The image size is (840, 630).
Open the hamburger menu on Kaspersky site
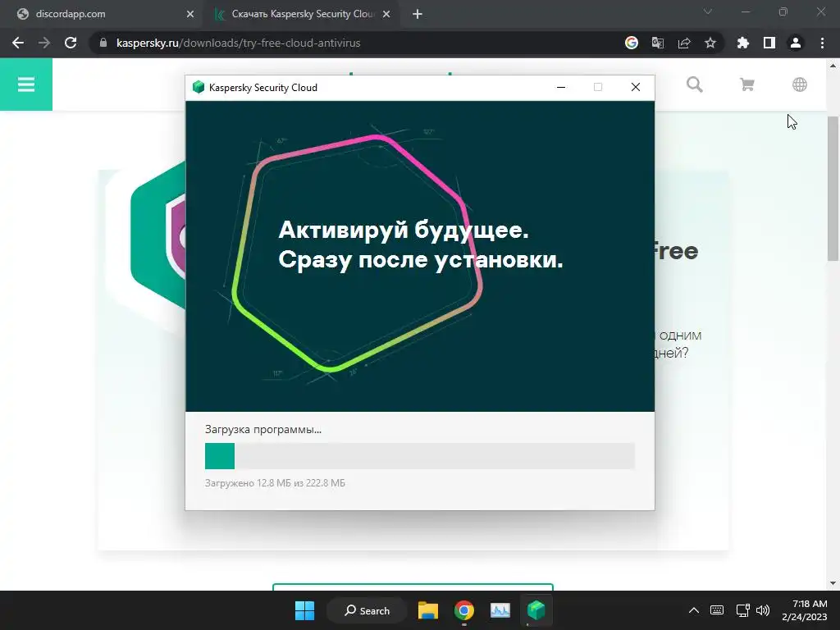[25, 84]
